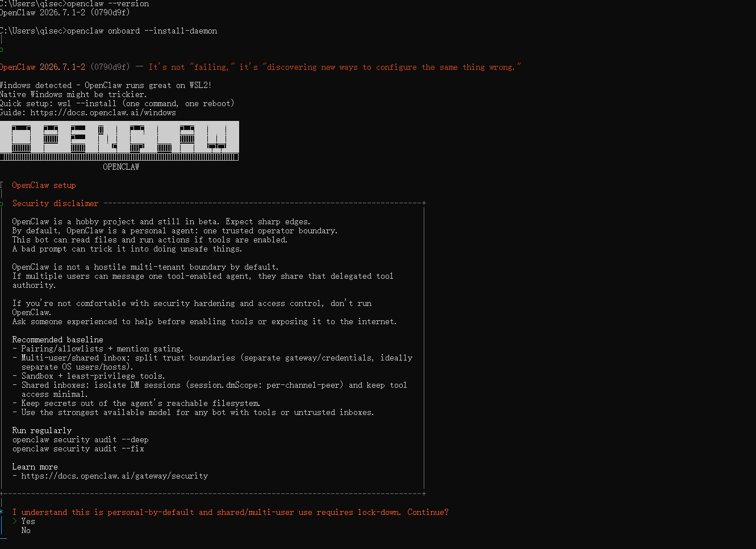Click the "Quick setup: wsl --install" line
The width and height of the screenshot is (756, 549).
coord(117,103)
